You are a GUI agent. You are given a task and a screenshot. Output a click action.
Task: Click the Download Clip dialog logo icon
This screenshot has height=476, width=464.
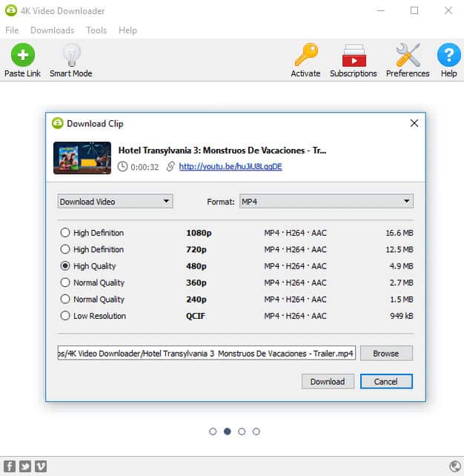[58, 123]
